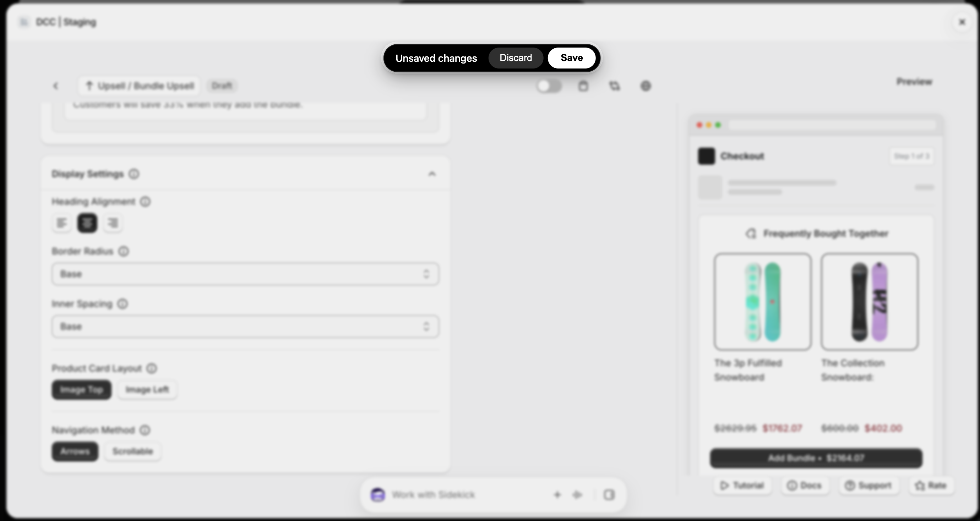980x521 pixels.
Task: Click the Checkout logo square in preview
Action: point(707,156)
